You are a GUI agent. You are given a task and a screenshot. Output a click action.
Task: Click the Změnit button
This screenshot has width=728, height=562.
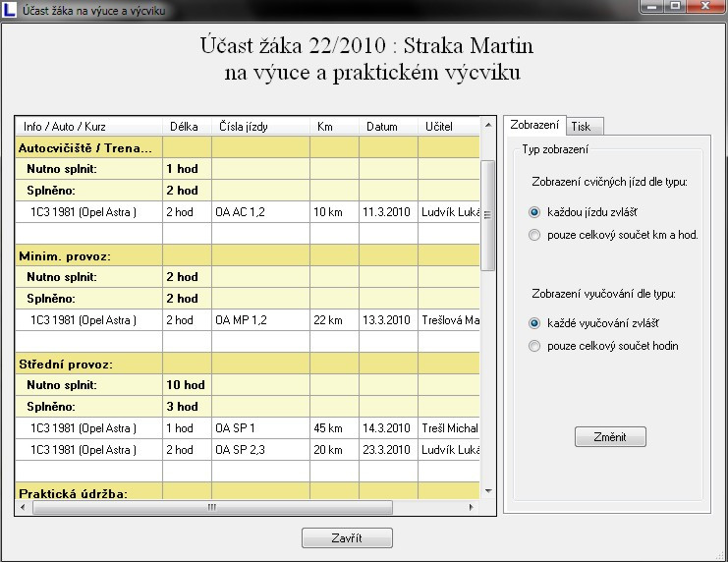point(610,436)
